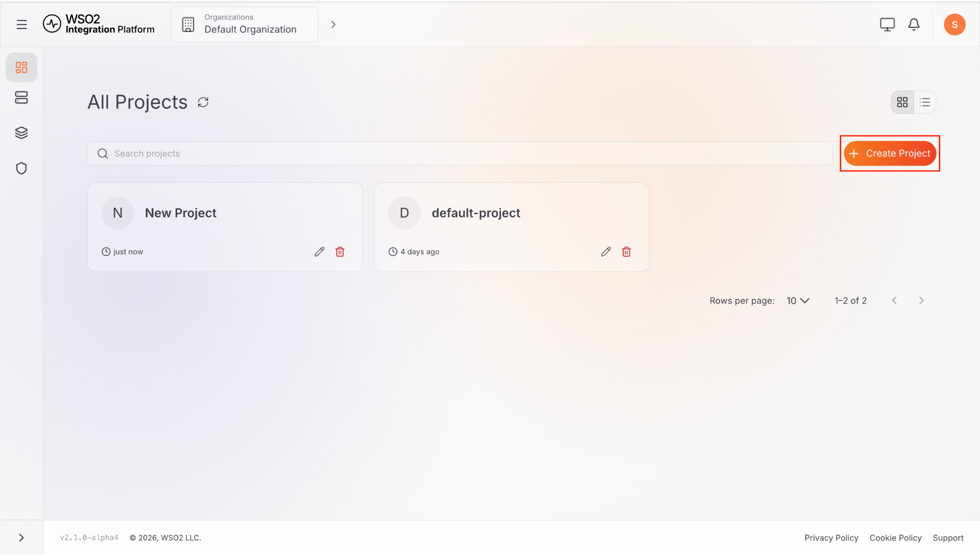980x555 pixels.
Task: Open notifications bell
Action: point(914,24)
